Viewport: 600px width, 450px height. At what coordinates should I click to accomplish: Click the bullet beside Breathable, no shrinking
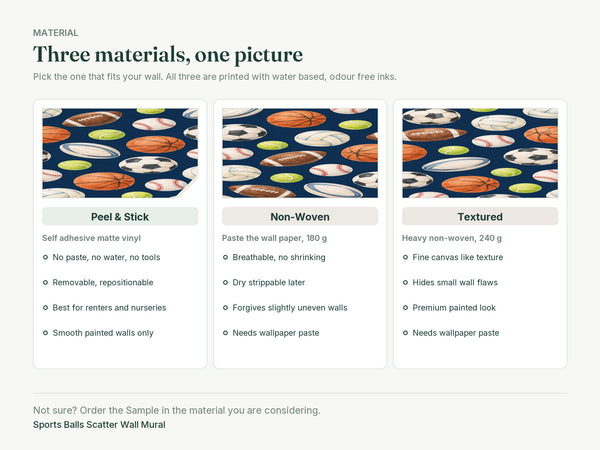tap(225, 257)
